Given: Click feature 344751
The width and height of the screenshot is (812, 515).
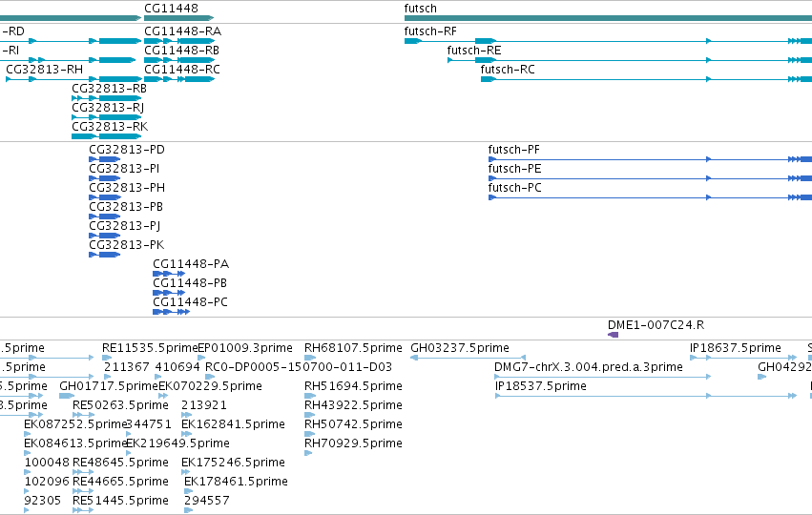Looking at the screenshot, I should (149, 424).
